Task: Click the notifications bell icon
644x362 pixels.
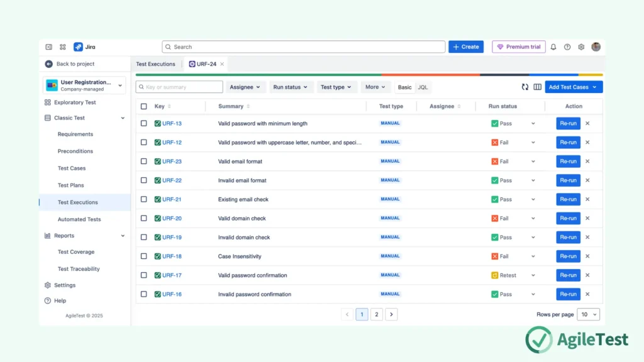Action: coord(553,47)
